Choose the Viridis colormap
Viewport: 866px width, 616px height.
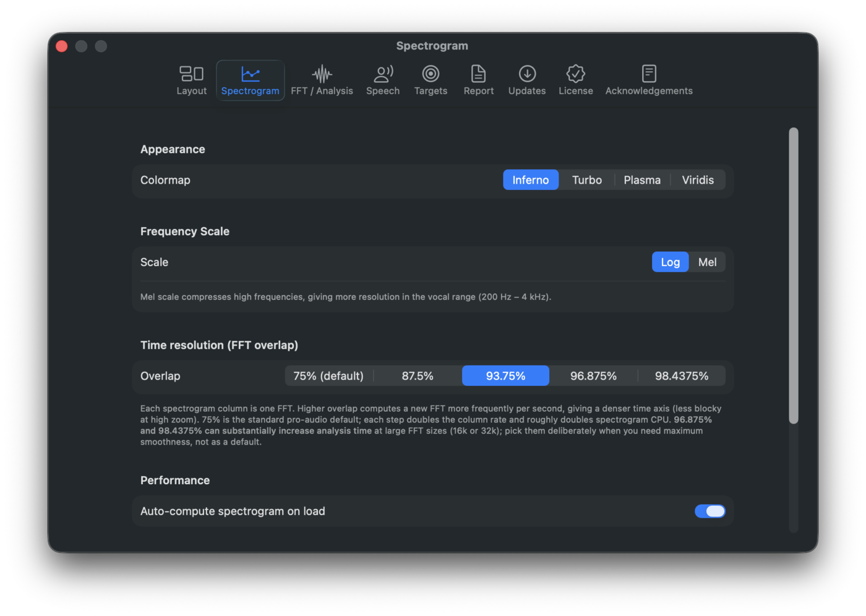pos(698,180)
